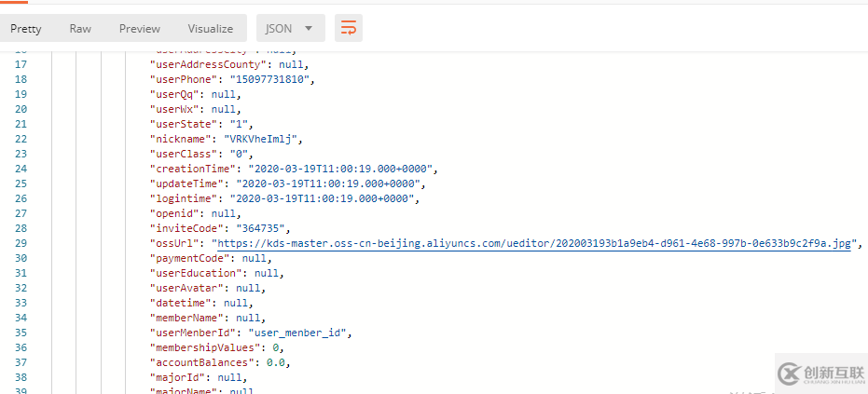Switch to the Raw view tab
The width and height of the screenshot is (868, 394).
[80, 29]
